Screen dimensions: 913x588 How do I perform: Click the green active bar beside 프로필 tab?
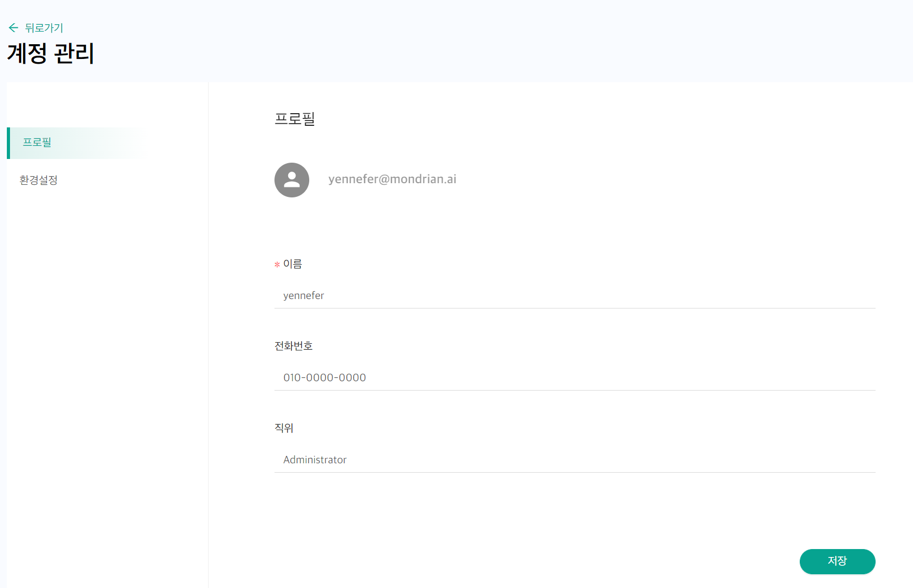(8, 143)
